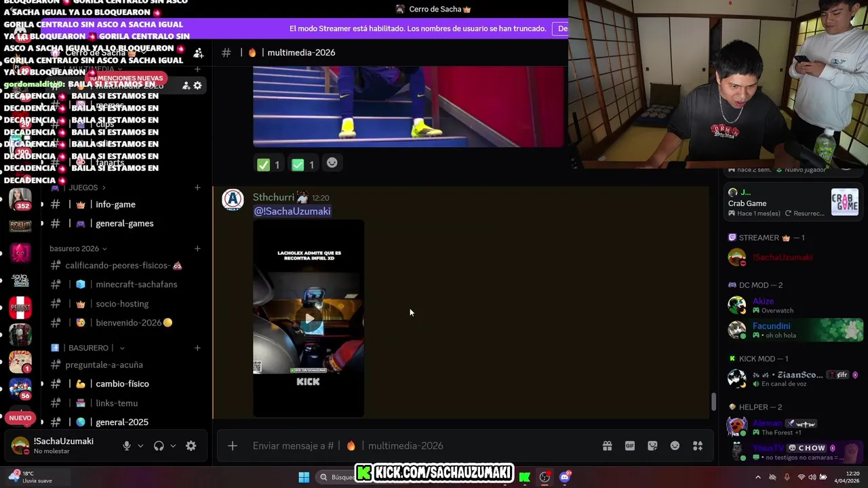Open the Bellum server icon

pyautogui.click(x=20, y=226)
